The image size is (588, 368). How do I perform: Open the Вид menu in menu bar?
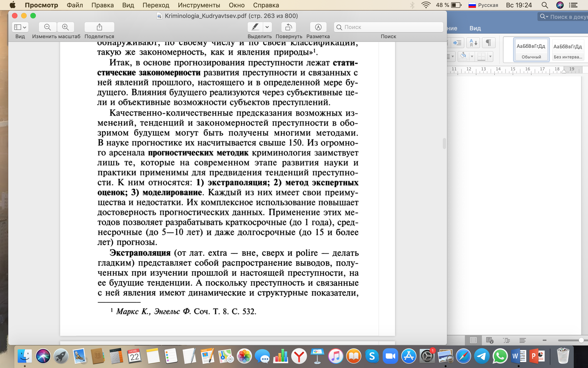[128, 5]
